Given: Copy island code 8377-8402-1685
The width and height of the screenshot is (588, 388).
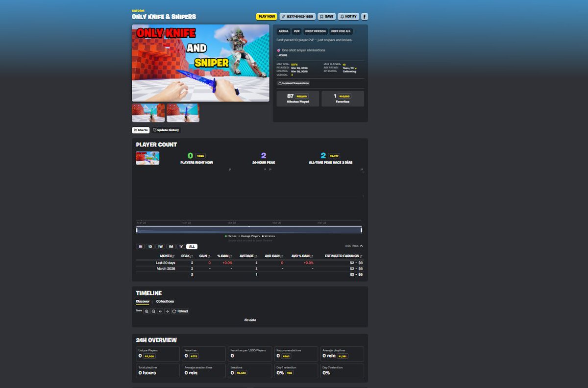Looking at the screenshot, I should (297, 17).
